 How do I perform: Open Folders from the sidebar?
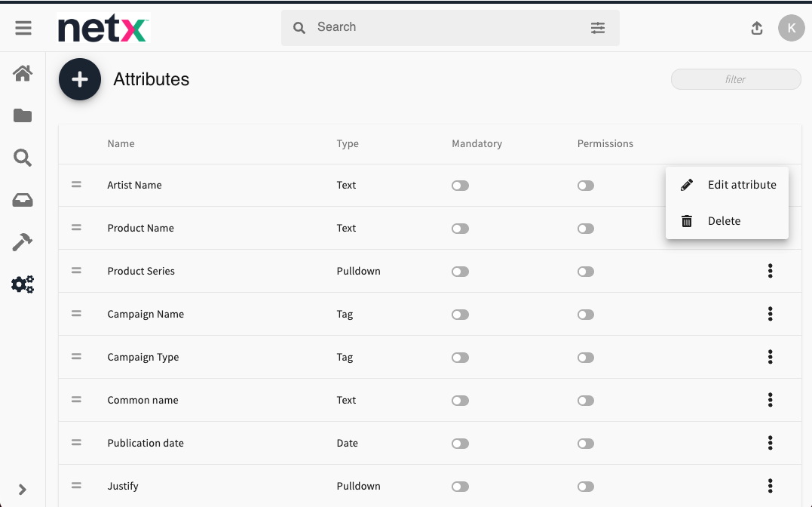[x=23, y=115]
